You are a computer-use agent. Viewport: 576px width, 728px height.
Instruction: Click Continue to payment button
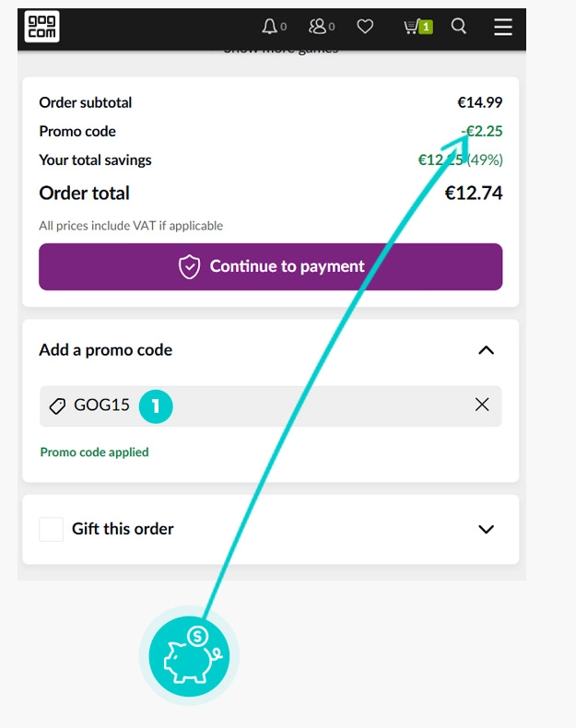coord(270,266)
